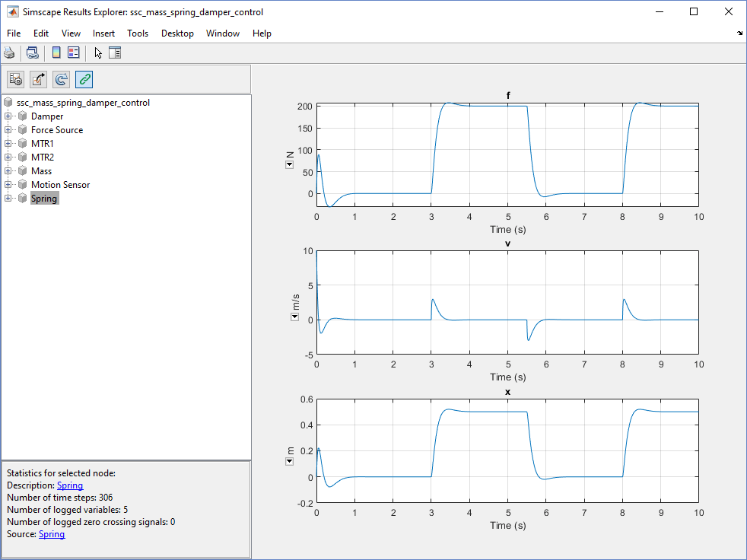Insert Colorbar using toolbar icon
The image size is (747, 560).
click(56, 52)
